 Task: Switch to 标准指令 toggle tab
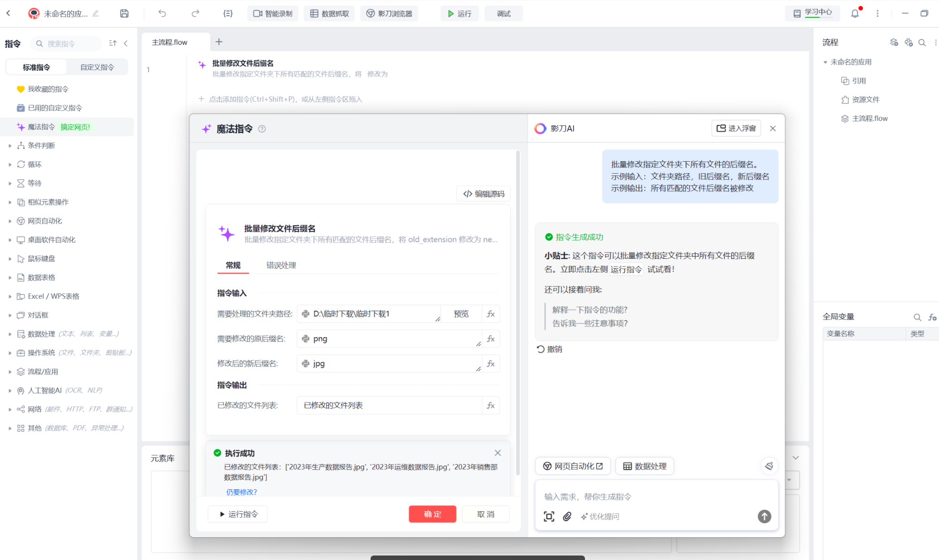tap(36, 67)
